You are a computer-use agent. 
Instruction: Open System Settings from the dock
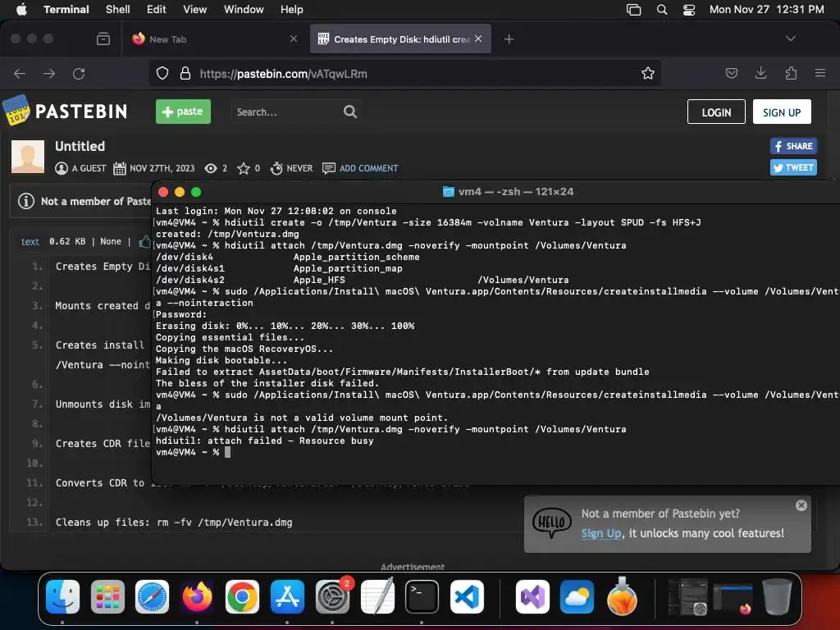click(x=332, y=597)
